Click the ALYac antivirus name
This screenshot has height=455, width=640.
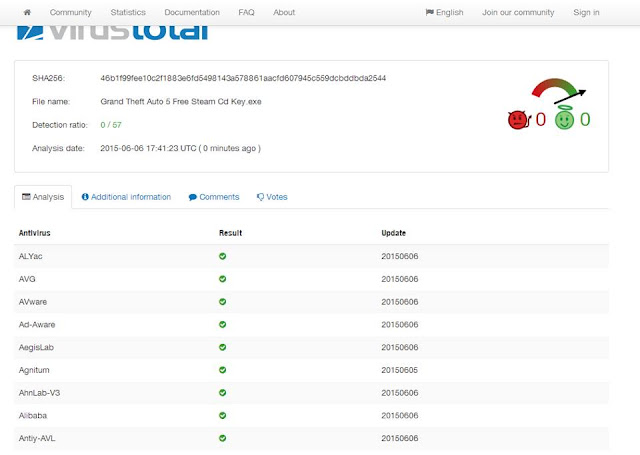tap(31, 256)
